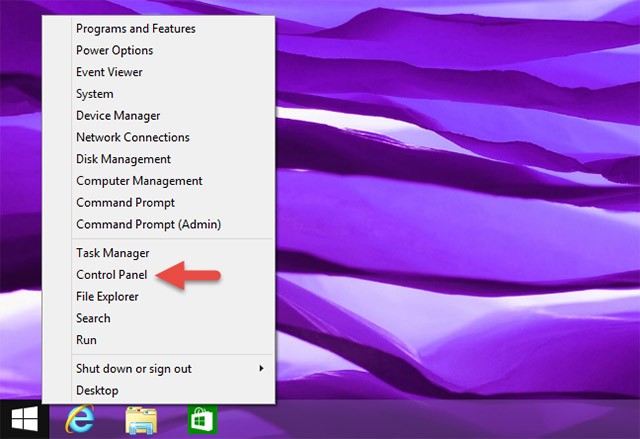Launch File Explorer from the taskbar icon
This screenshot has width=640, height=439.
[x=141, y=420]
